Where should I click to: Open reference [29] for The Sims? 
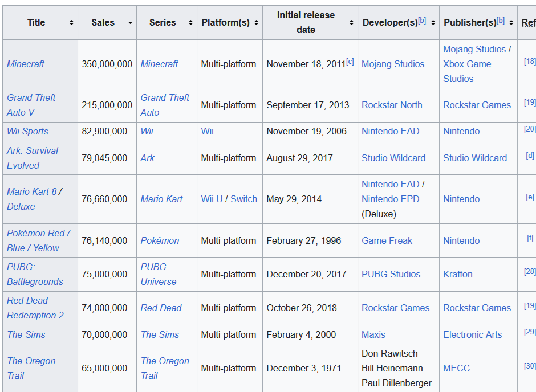530,332
